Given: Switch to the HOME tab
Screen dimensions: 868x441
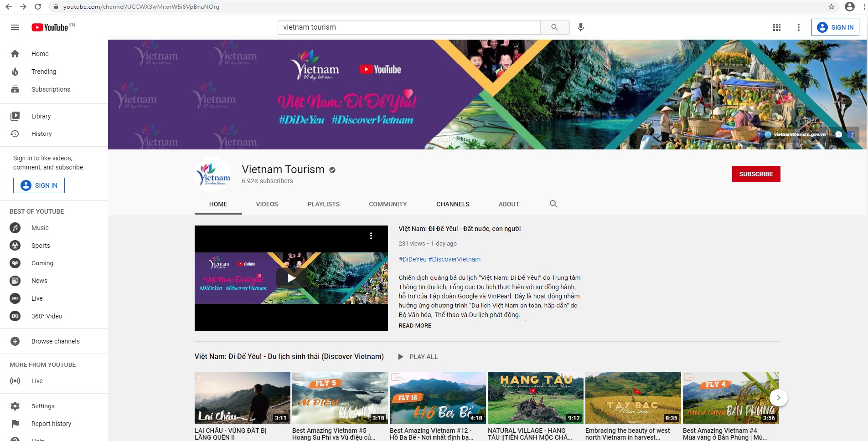Looking at the screenshot, I should pos(218,204).
